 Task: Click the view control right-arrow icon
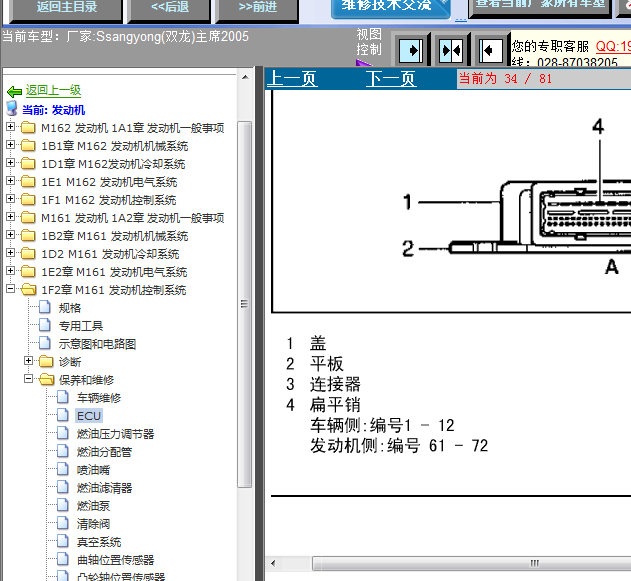click(x=411, y=51)
